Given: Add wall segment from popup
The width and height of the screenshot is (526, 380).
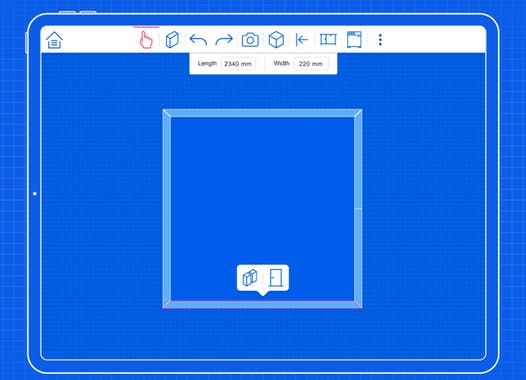Looking at the screenshot, I should (250, 277).
